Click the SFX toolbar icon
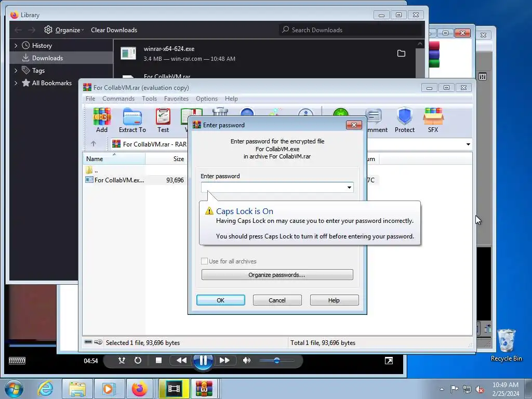Viewport: 532px width, 399px height. pyautogui.click(x=433, y=120)
